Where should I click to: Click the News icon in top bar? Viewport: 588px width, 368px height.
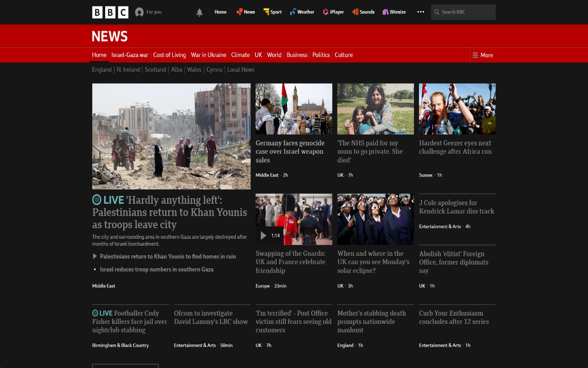pyautogui.click(x=239, y=12)
